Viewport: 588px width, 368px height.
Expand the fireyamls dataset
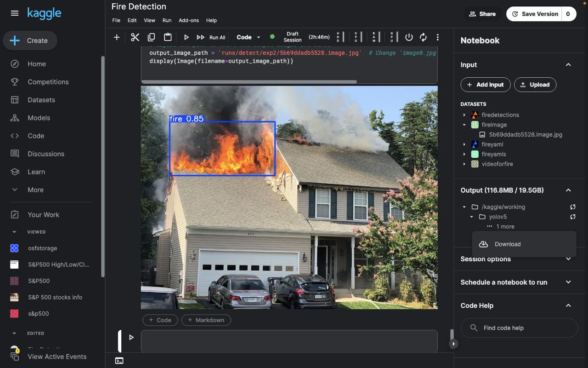tap(464, 154)
